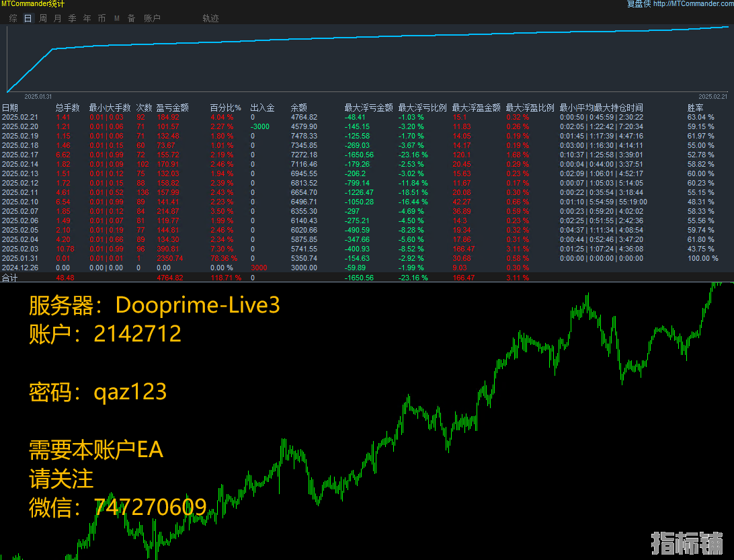Click the 10.78 total lots value
This screenshot has width=734, height=560.
[65, 249]
